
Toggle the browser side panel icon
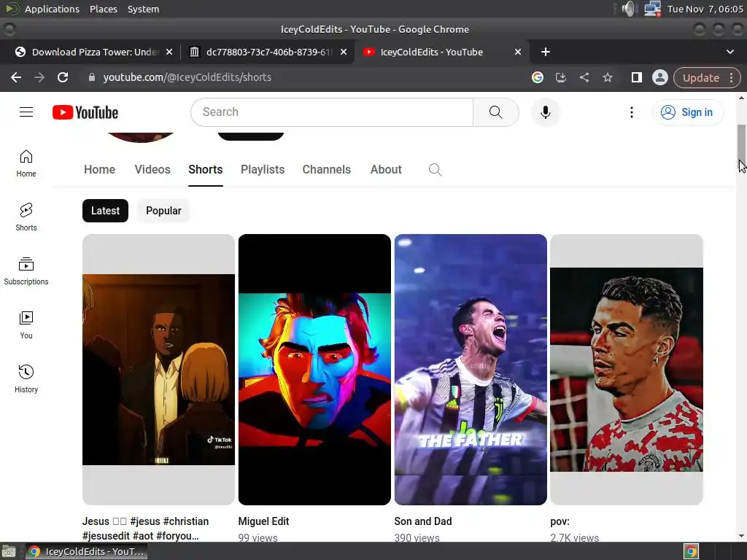636,77
